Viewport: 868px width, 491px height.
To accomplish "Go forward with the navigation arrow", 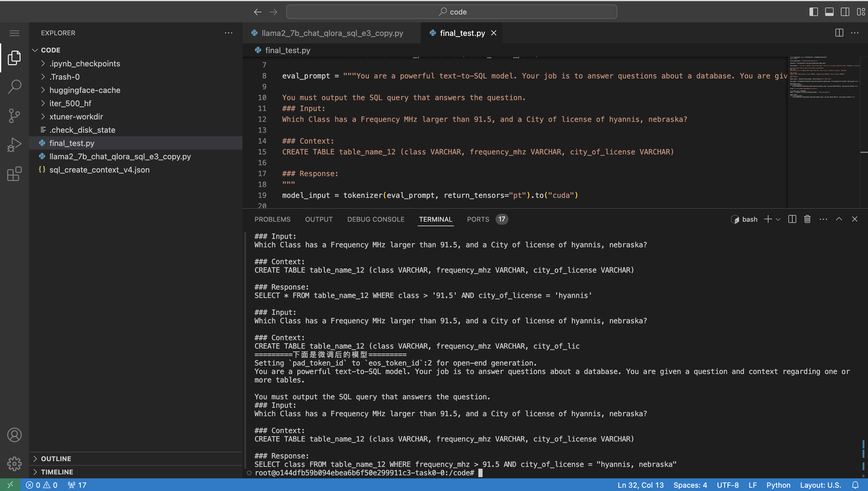I will [x=274, y=12].
